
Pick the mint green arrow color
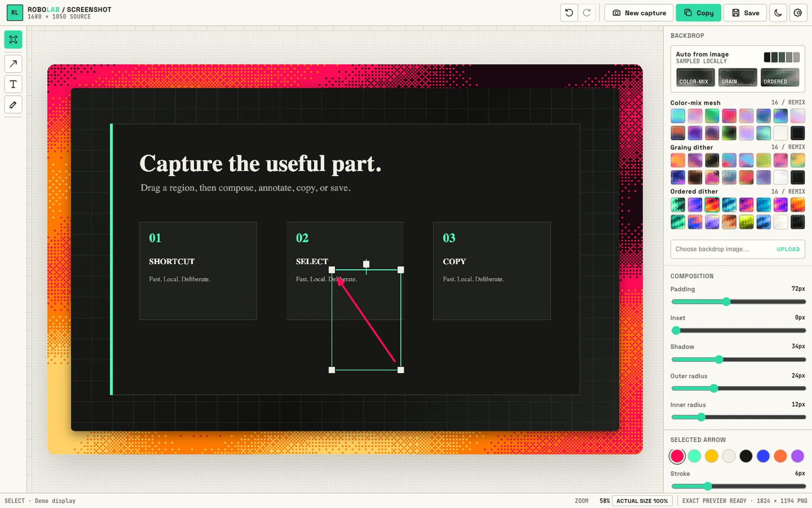click(694, 456)
